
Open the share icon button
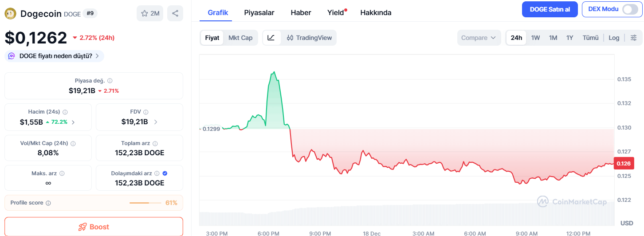175,13
